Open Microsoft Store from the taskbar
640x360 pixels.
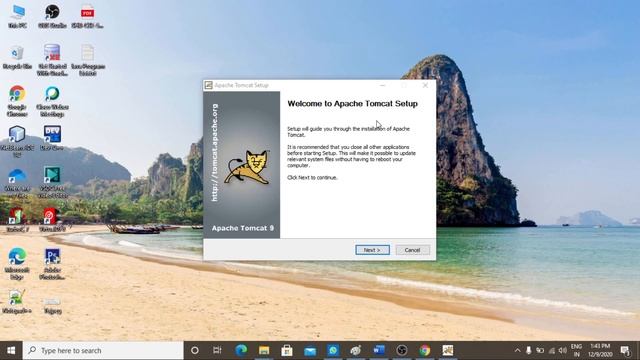pyautogui.click(x=287, y=350)
